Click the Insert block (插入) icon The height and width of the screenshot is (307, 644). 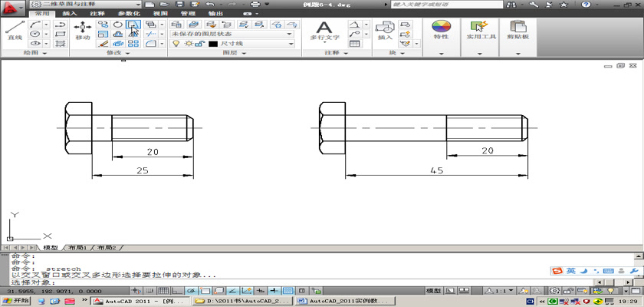point(385,31)
